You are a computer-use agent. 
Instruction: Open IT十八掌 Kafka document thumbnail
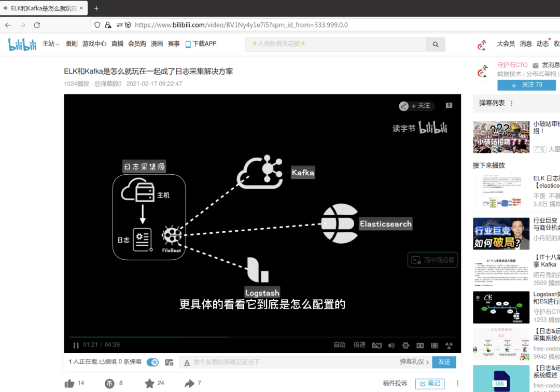[501, 271]
